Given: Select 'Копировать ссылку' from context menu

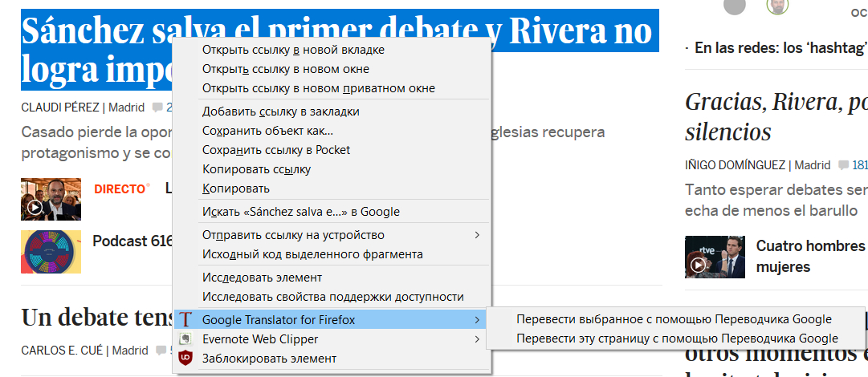Looking at the screenshot, I should pos(256,169).
